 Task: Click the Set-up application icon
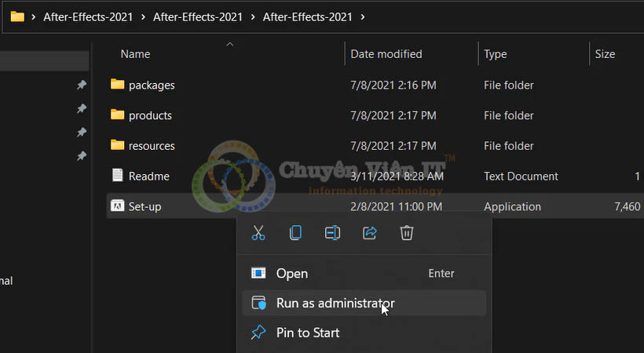tap(118, 206)
